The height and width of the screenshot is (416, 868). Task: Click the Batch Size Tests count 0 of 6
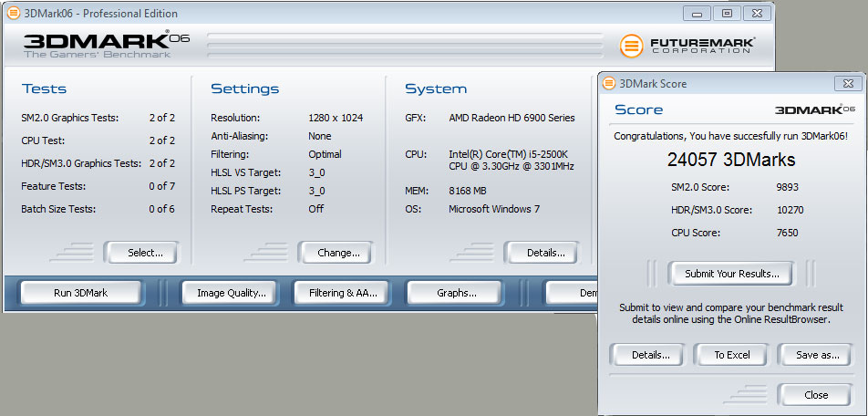161,210
